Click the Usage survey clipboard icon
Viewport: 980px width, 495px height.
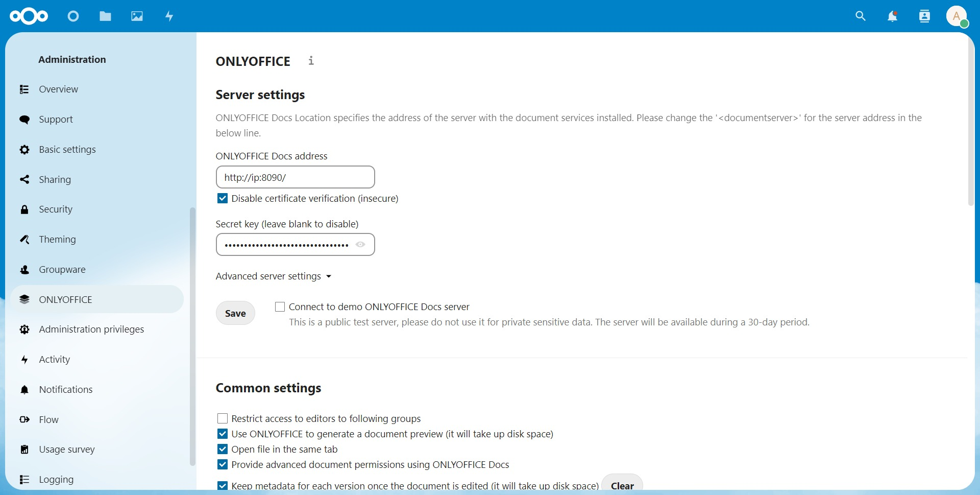[24, 450]
